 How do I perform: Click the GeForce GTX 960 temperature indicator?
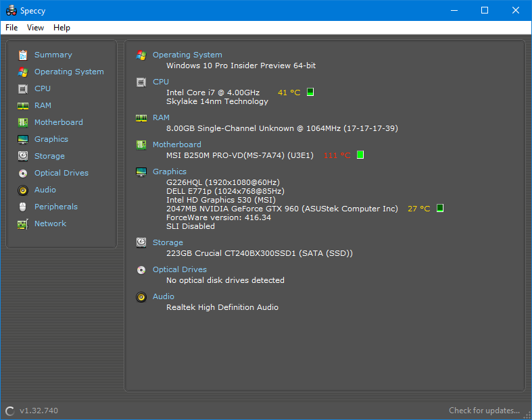[x=440, y=208]
